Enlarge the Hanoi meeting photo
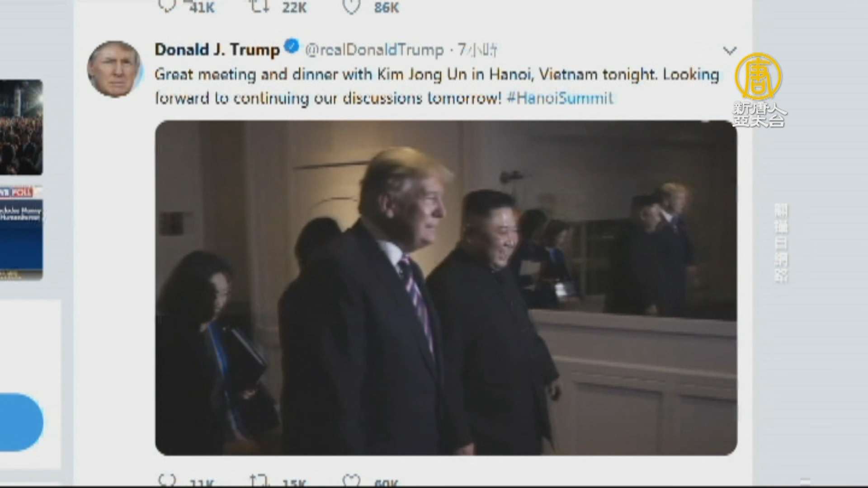 (446, 288)
